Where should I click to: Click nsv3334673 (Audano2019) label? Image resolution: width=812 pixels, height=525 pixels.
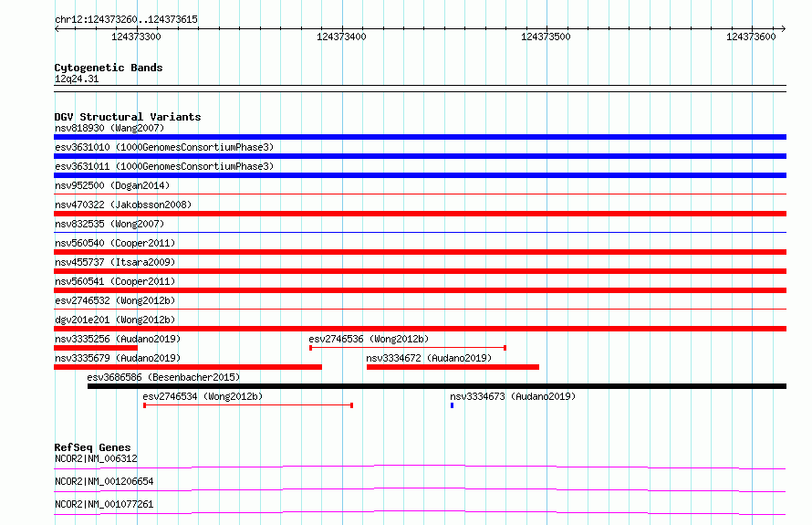point(513,396)
